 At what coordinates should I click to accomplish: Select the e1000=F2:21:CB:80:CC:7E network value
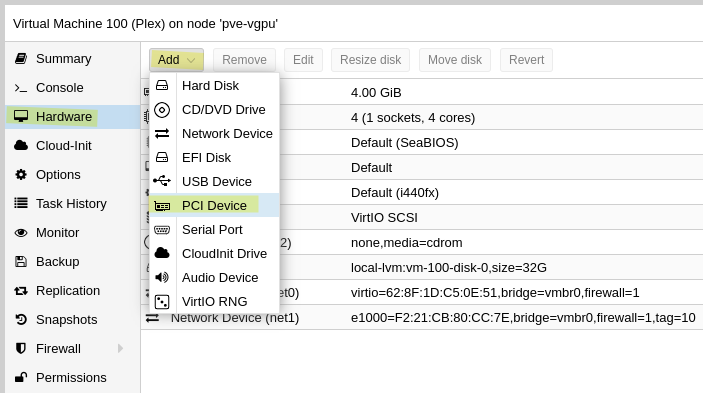click(x=523, y=318)
